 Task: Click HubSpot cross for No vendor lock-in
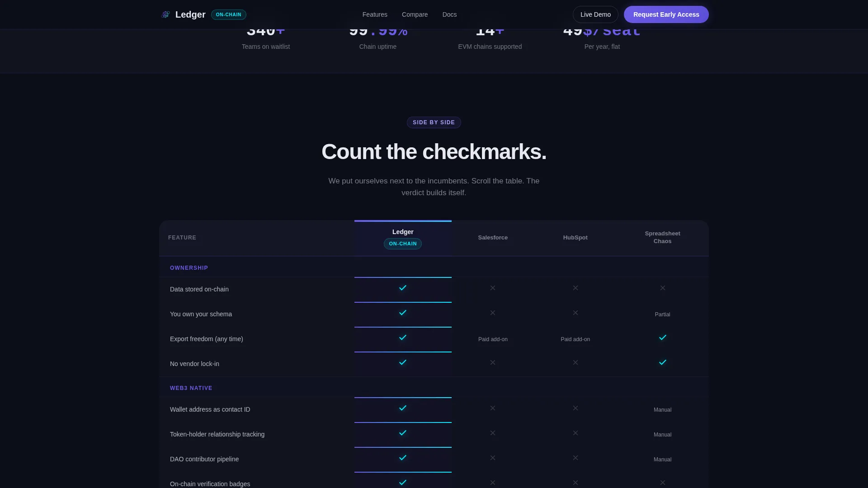[576, 362]
